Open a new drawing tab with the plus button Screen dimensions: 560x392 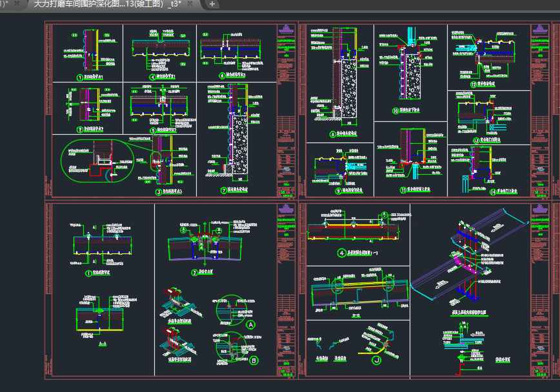212,4
